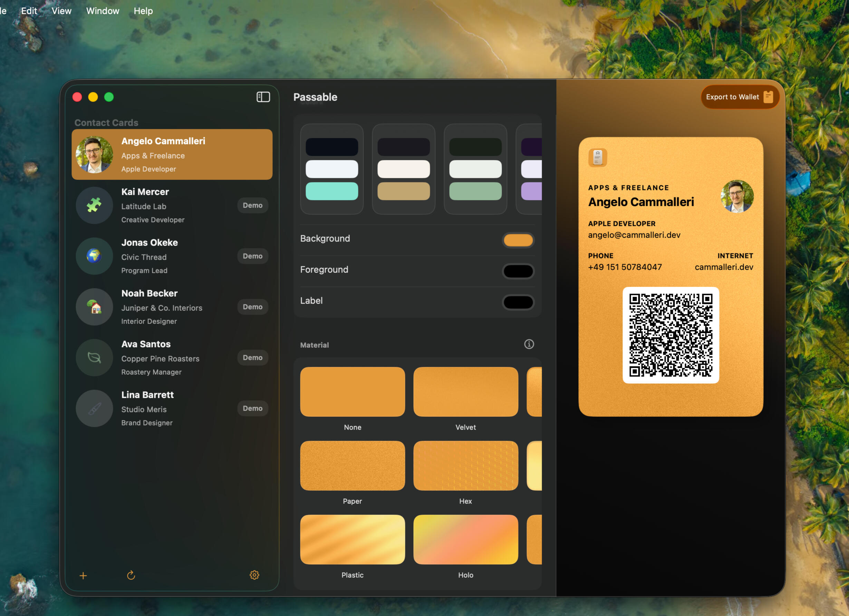Image resolution: width=849 pixels, height=616 pixels.
Task: Click Noah Becker's house avatar
Action: click(x=94, y=307)
